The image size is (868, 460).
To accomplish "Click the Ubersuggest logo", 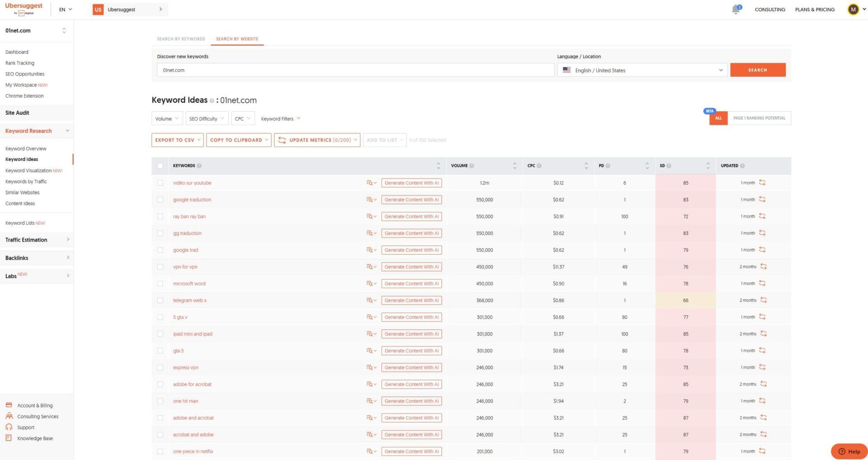I will tap(24, 9).
